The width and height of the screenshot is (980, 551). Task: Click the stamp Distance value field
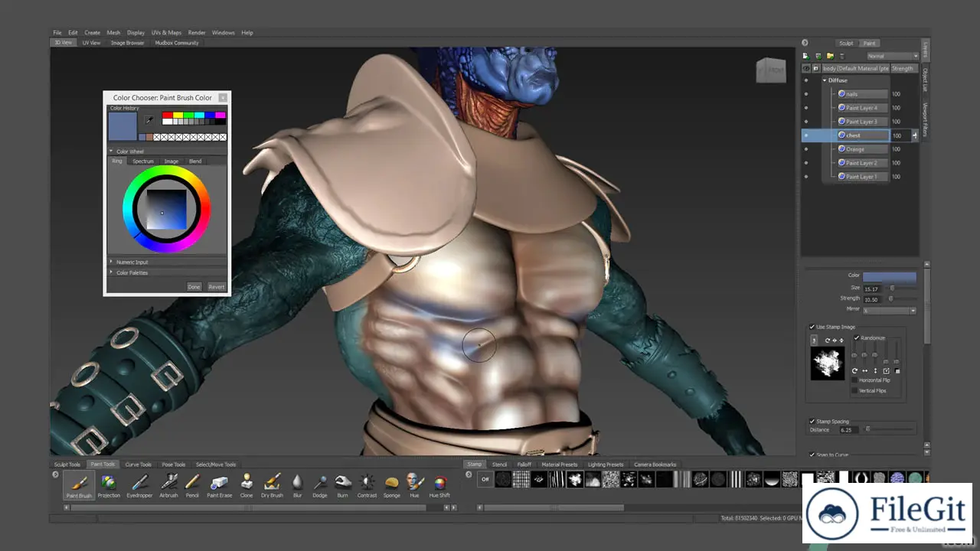click(x=851, y=430)
